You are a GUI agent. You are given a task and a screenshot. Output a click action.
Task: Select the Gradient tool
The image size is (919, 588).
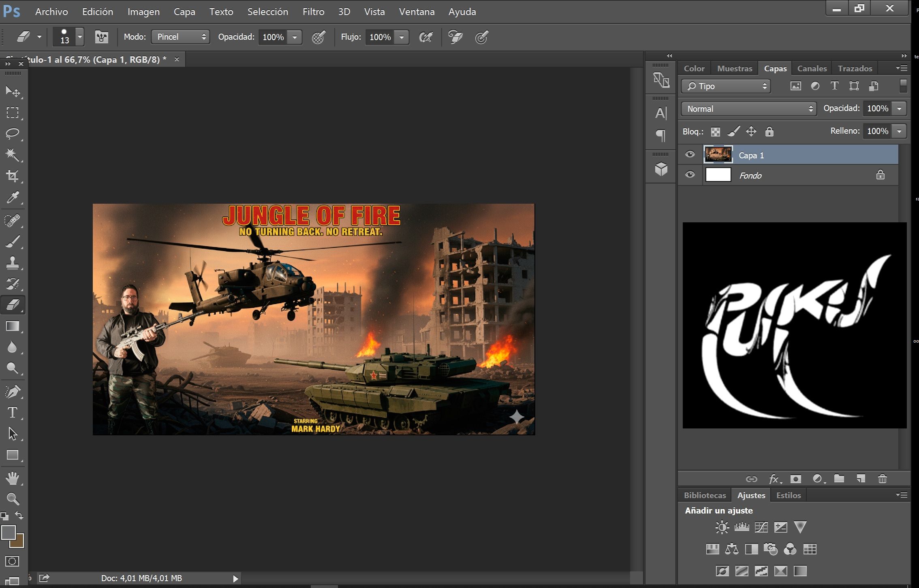[x=12, y=326]
